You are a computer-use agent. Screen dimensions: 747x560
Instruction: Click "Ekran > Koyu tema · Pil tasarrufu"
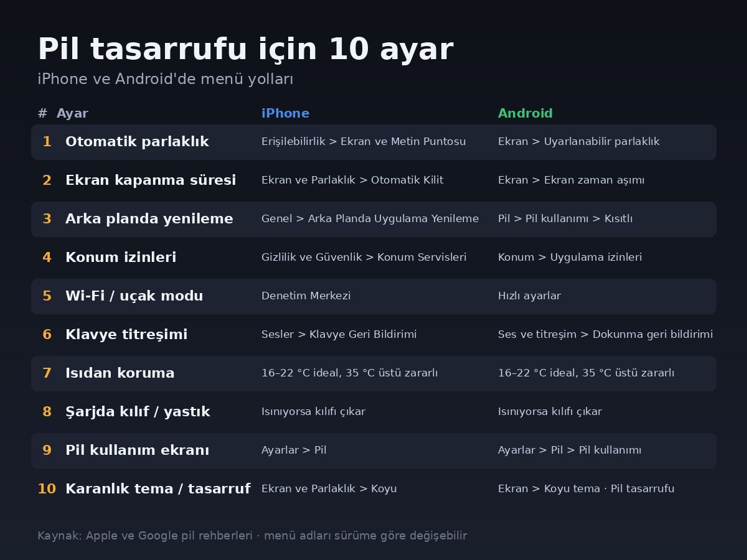pyautogui.click(x=586, y=489)
